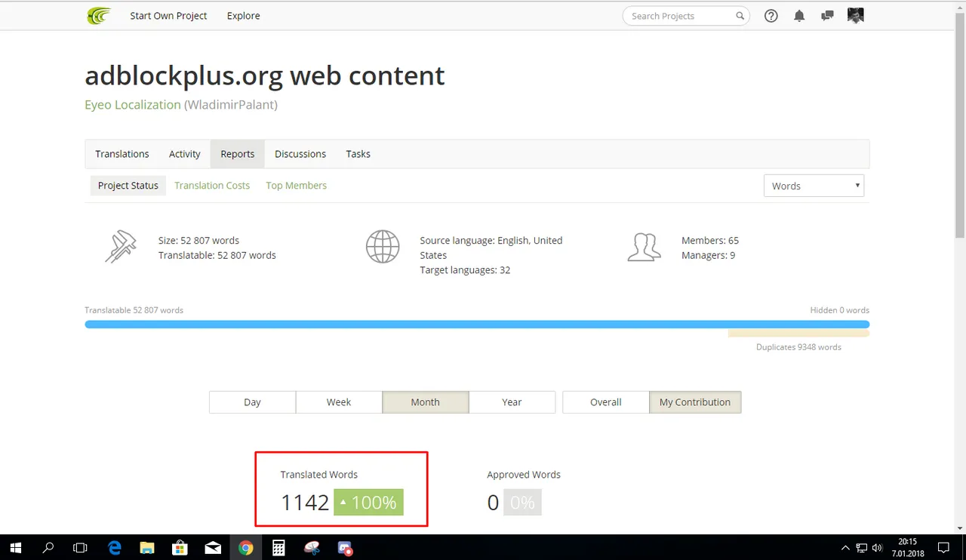Click 'Members: 65' text
Viewport: 966px width, 560px height.
pyautogui.click(x=710, y=241)
